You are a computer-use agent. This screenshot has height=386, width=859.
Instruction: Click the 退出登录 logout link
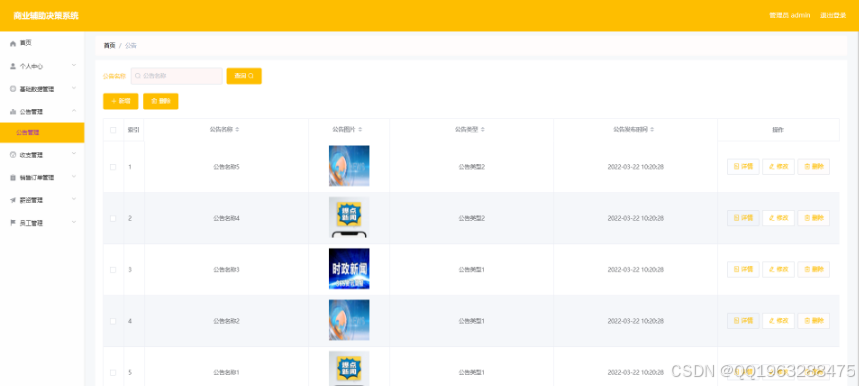pyautogui.click(x=833, y=15)
